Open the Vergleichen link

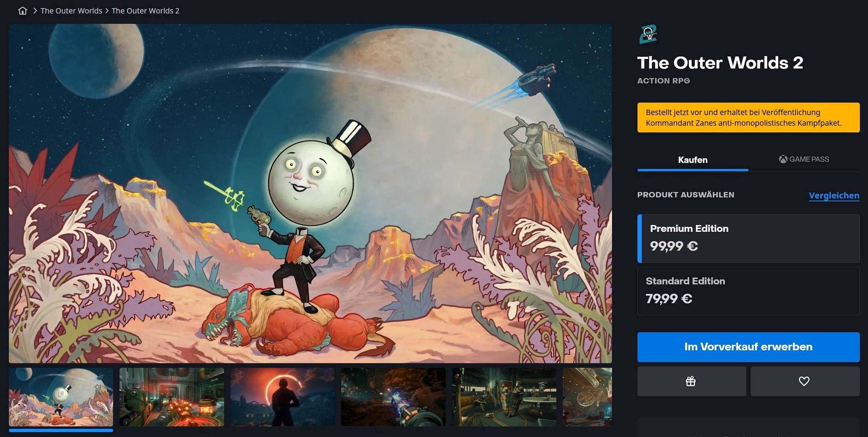click(834, 195)
